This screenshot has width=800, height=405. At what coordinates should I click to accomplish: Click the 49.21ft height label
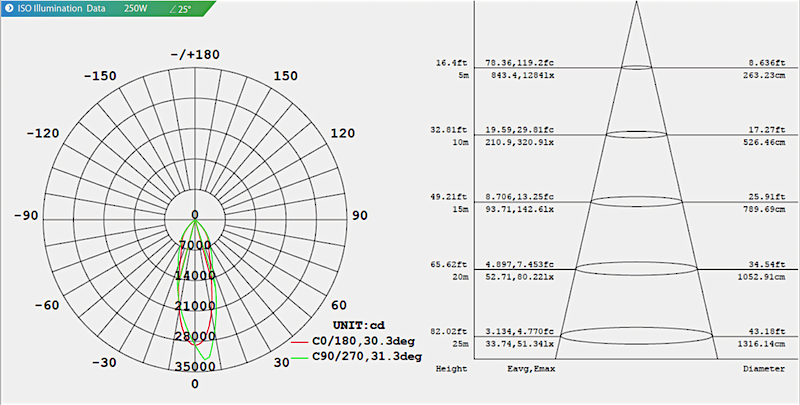click(x=448, y=197)
